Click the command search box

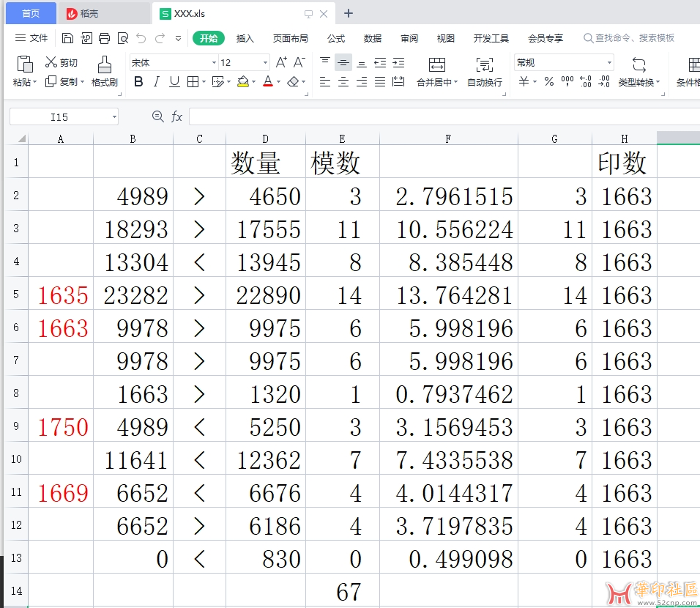pyautogui.click(x=630, y=38)
